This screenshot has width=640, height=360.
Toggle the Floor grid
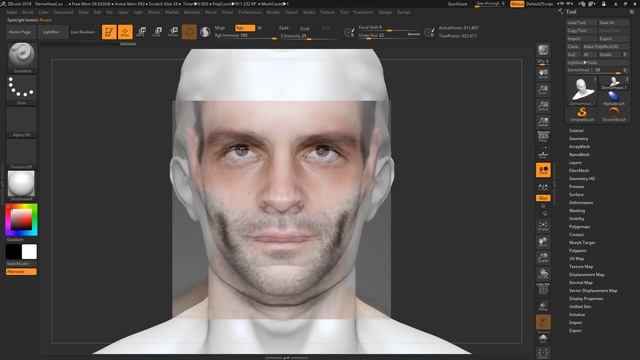(543, 154)
